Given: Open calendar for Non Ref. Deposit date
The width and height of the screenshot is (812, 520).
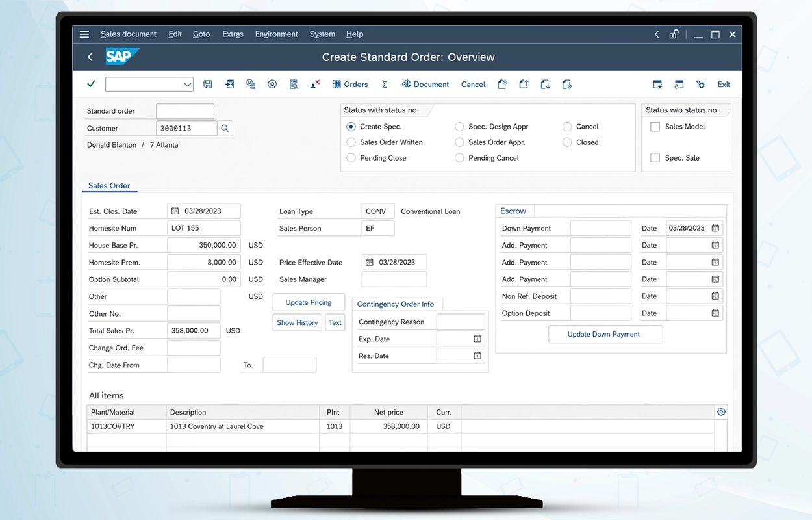Looking at the screenshot, I should (x=715, y=296).
